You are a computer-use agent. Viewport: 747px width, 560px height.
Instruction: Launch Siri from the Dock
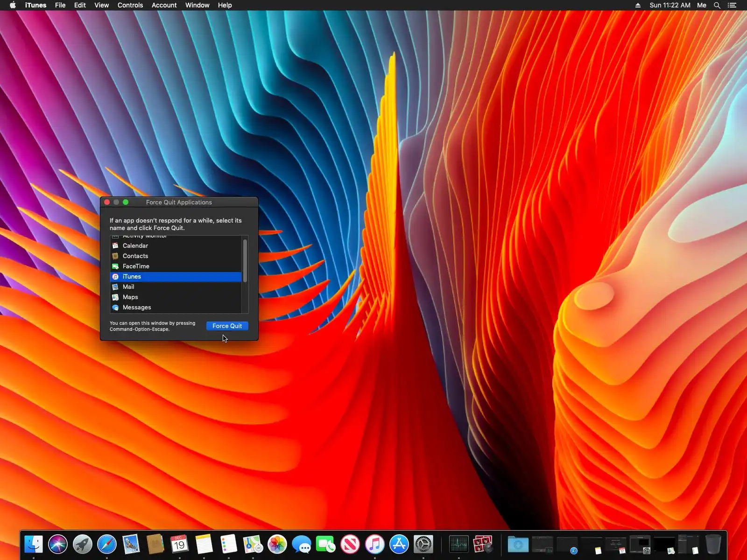point(58,544)
